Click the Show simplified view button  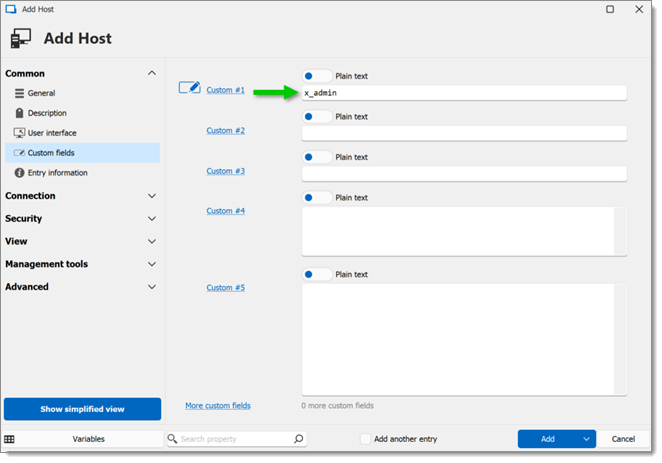coord(82,409)
